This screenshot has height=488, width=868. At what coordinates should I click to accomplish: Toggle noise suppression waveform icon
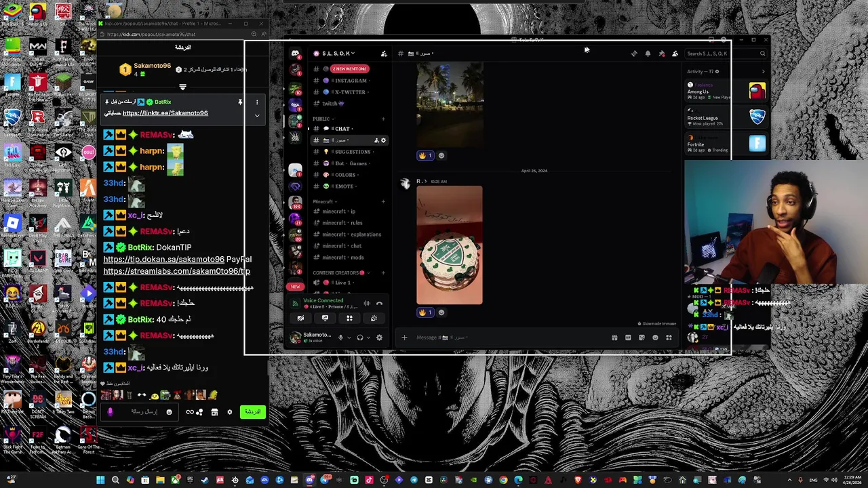pyautogui.click(x=367, y=304)
